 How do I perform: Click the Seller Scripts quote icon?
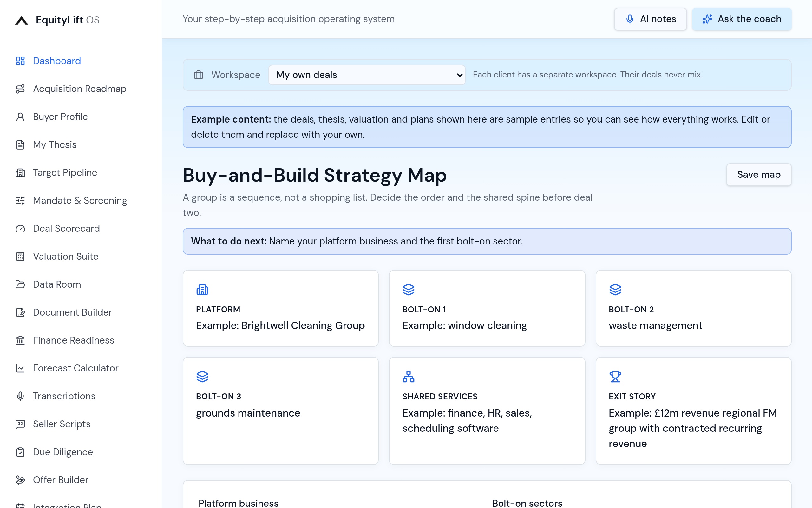(x=20, y=424)
